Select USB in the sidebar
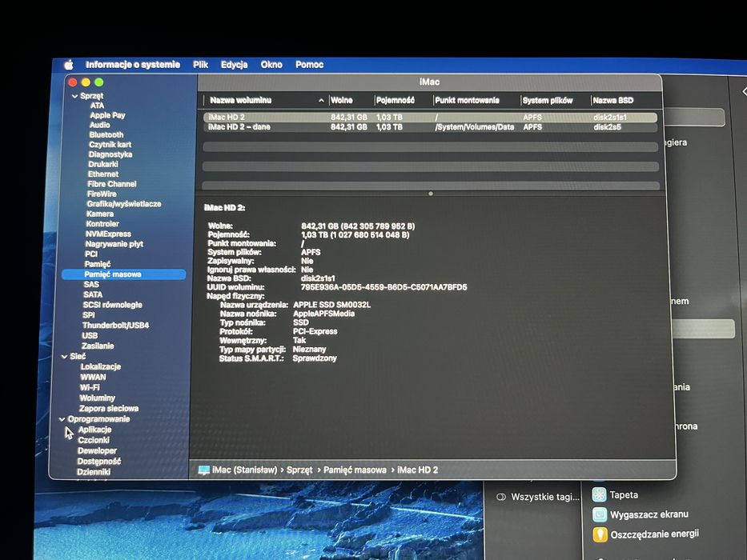Viewport: 747px width, 560px height. pos(90,335)
